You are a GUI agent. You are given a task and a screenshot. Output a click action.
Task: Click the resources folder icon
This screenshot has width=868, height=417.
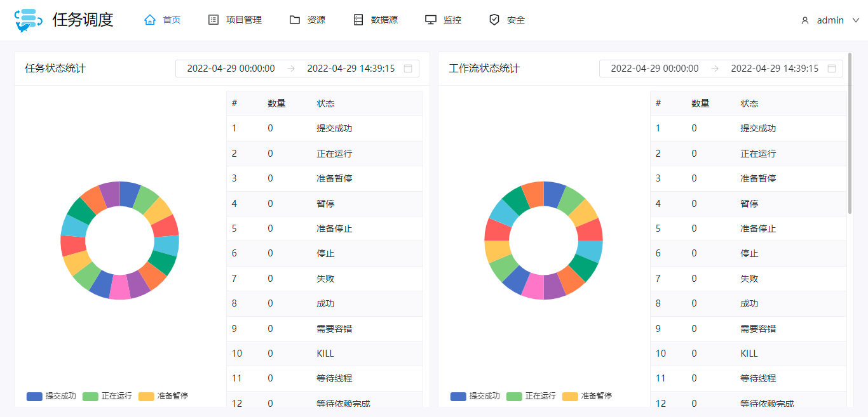coord(295,20)
